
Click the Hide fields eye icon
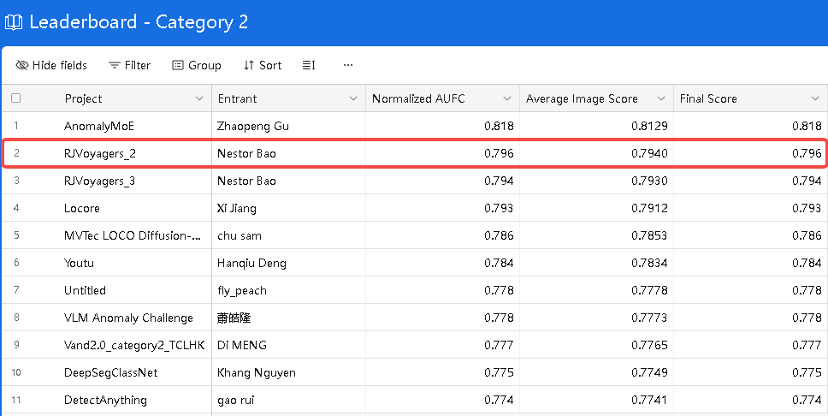click(x=22, y=65)
